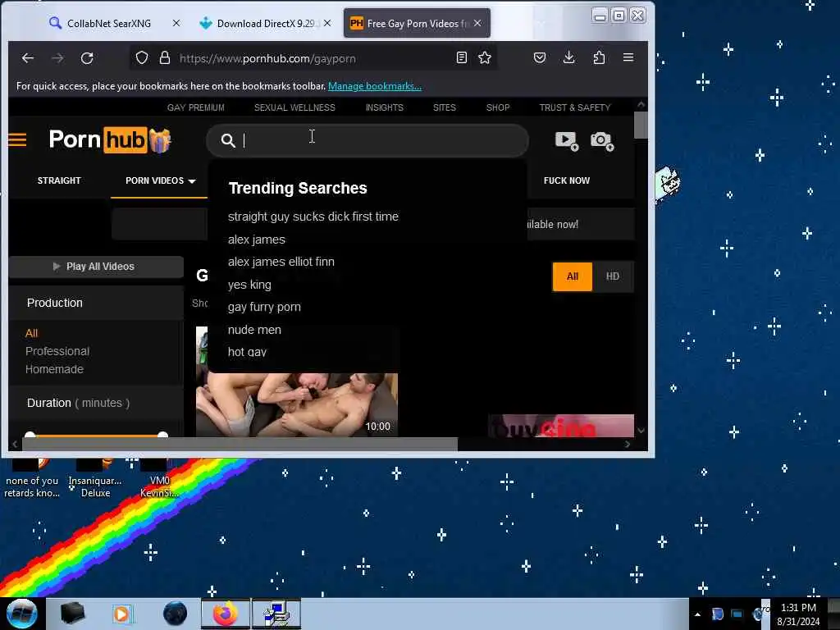
Task: Open SITES in the top nav
Action: pyautogui.click(x=444, y=107)
